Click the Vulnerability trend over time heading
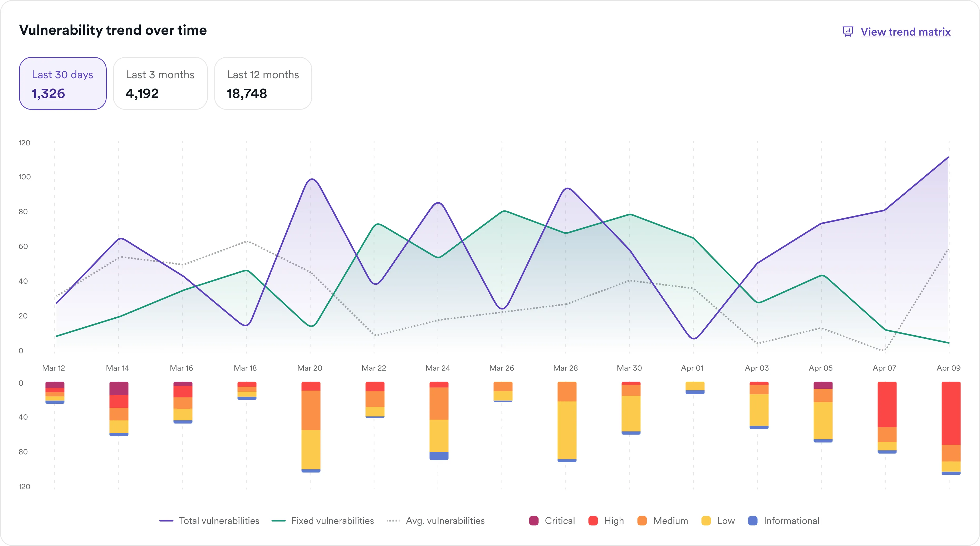The image size is (980, 546). pyautogui.click(x=113, y=30)
